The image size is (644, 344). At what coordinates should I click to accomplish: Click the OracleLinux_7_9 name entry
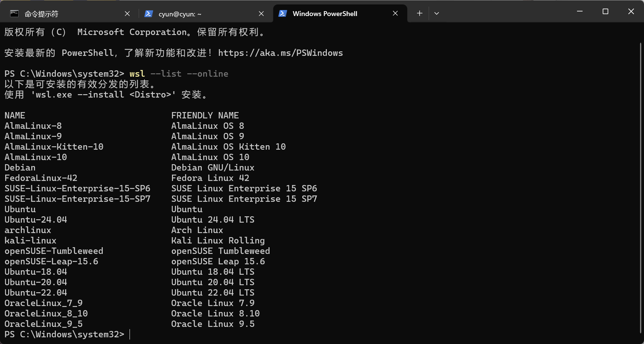[x=44, y=303]
